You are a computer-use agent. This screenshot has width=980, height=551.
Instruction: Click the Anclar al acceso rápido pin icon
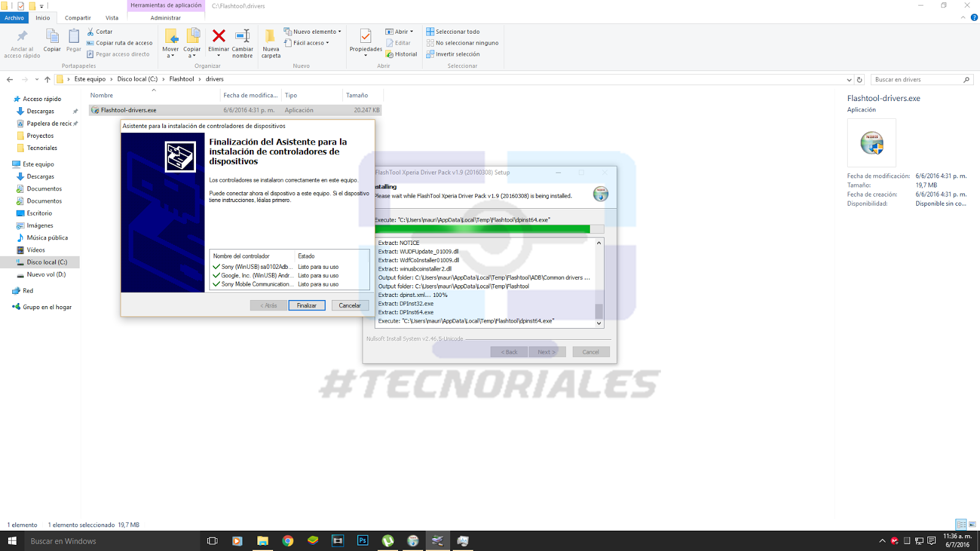pyautogui.click(x=22, y=36)
